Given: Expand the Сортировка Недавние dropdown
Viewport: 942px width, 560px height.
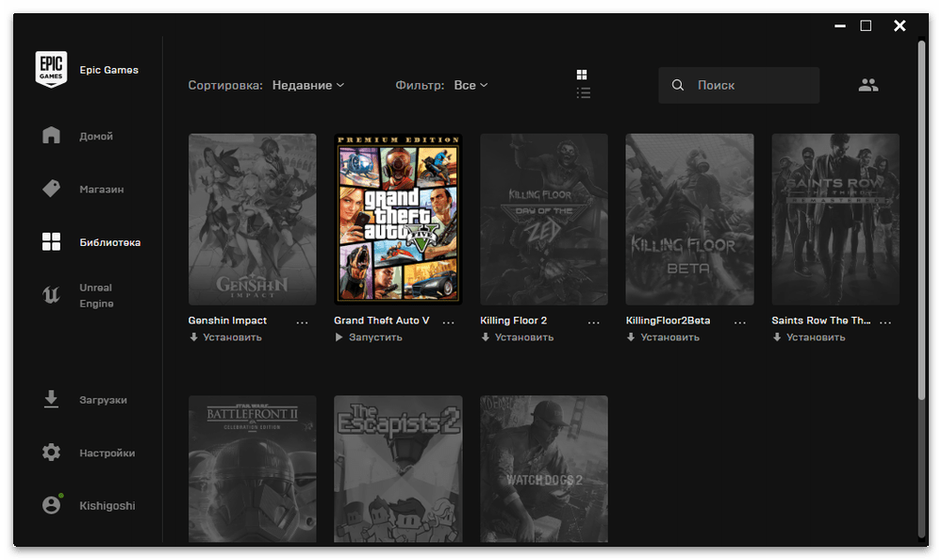Looking at the screenshot, I should click(308, 85).
